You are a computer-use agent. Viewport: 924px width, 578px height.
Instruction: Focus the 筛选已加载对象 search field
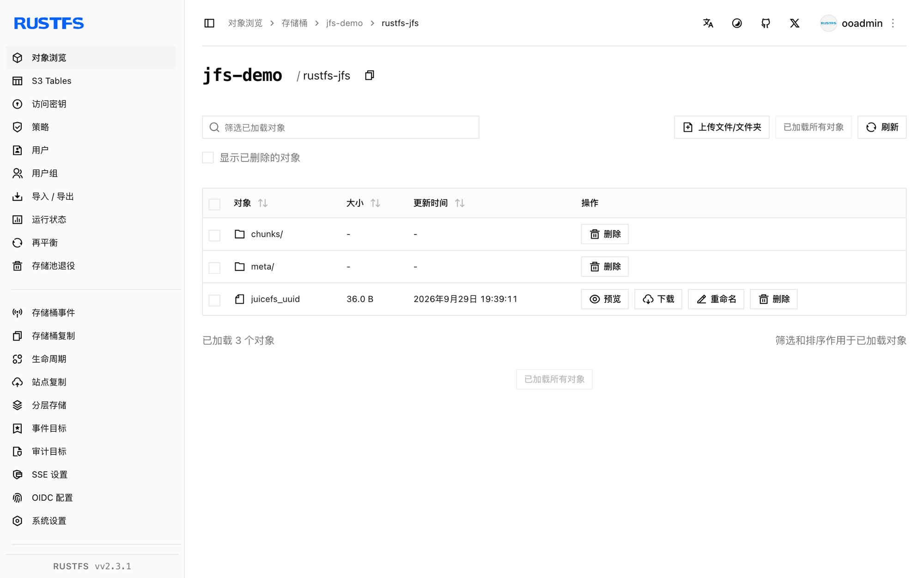[x=340, y=127]
